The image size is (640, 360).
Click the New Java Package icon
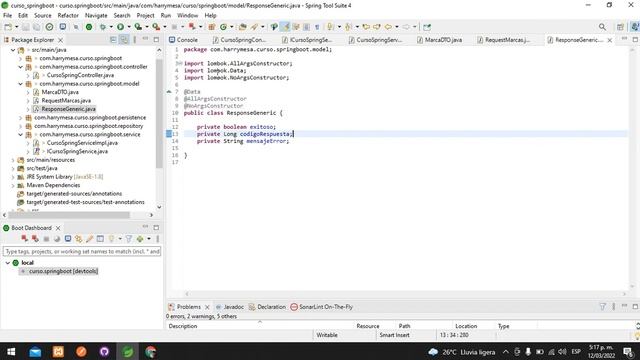[211, 27]
